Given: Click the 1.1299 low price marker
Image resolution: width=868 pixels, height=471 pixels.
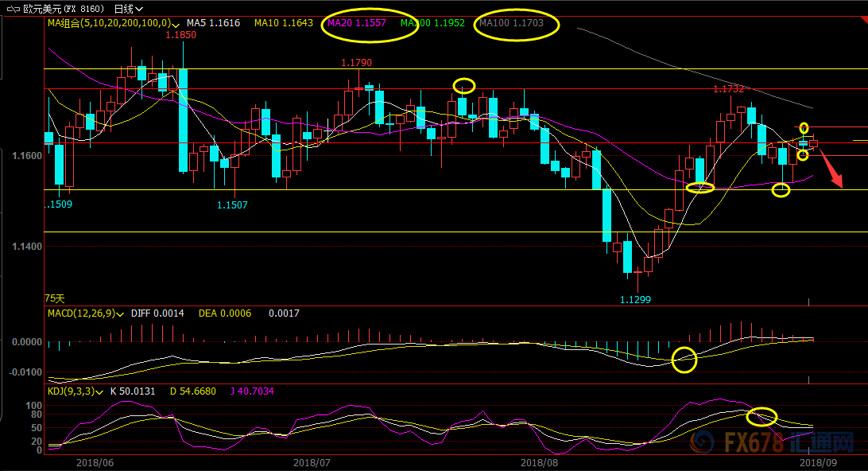Looking at the screenshot, I should (x=634, y=299).
